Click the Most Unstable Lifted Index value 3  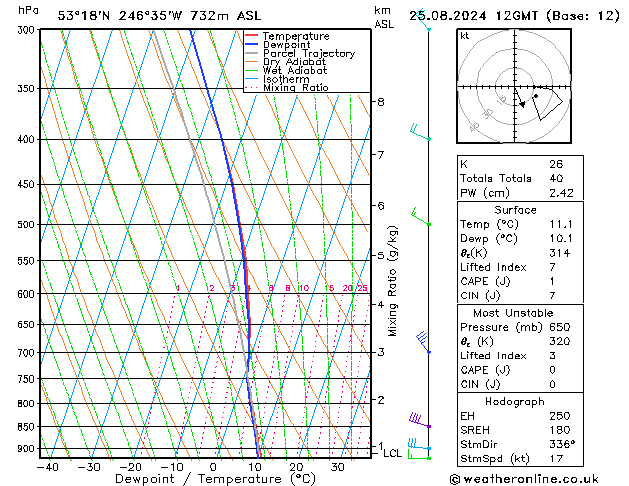click(552, 356)
